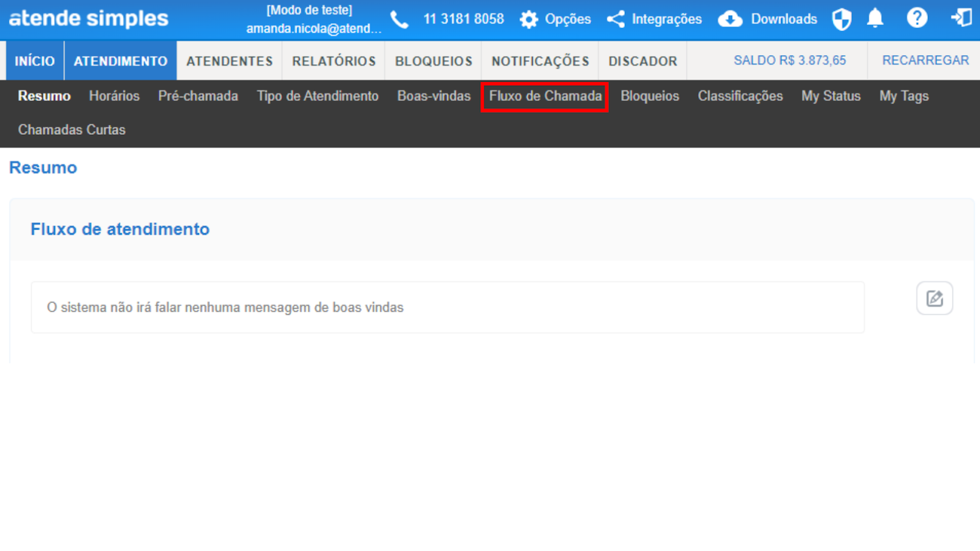Click the RECARREGAR button
This screenshot has height=551, width=980.
point(925,61)
